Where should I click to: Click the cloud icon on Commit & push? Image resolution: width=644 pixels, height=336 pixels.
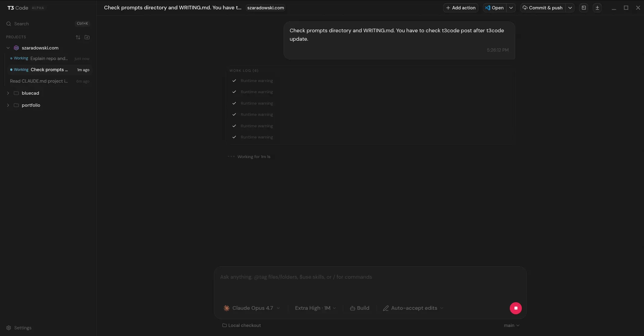[525, 8]
